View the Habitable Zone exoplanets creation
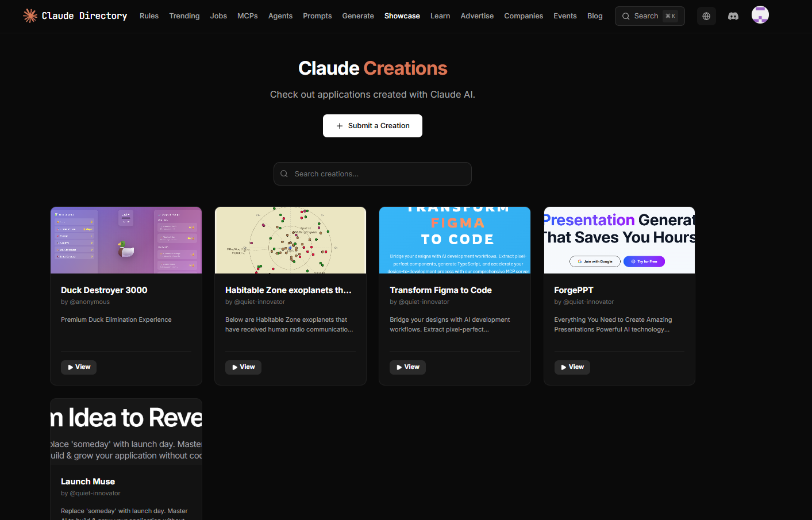Image resolution: width=812 pixels, height=520 pixels. pyautogui.click(x=243, y=367)
